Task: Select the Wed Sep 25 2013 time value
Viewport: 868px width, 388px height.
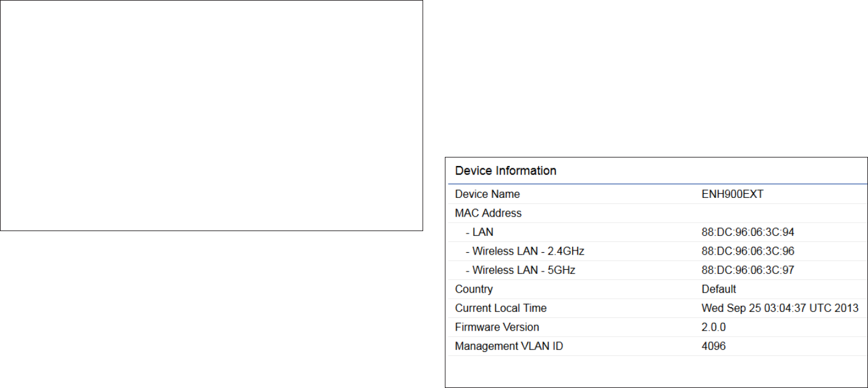Action: coord(779,308)
